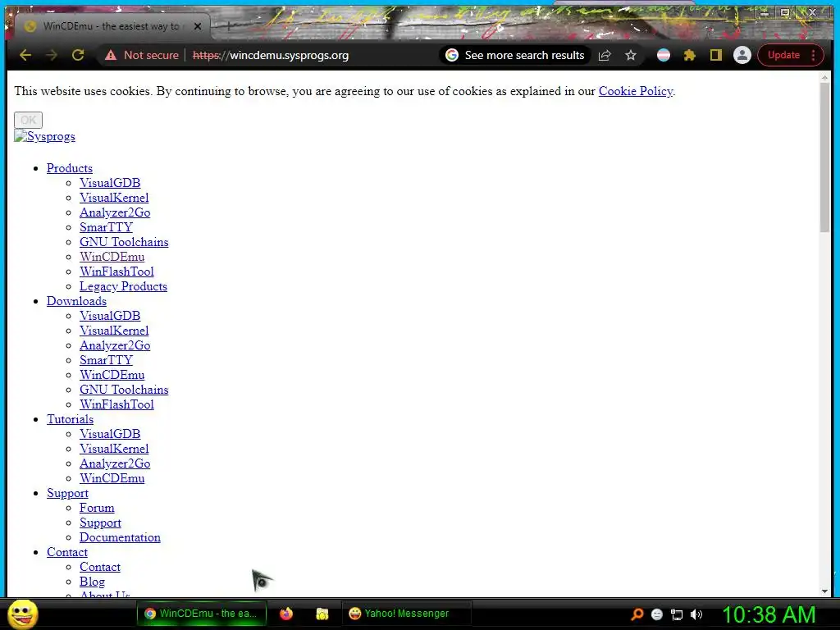
Task: Click the scroll down arrow of page scrollbar
Action: [824, 591]
